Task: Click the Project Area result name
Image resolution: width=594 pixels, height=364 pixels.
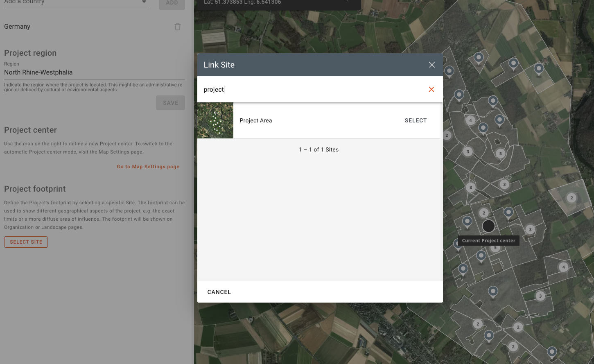Action: tap(256, 120)
